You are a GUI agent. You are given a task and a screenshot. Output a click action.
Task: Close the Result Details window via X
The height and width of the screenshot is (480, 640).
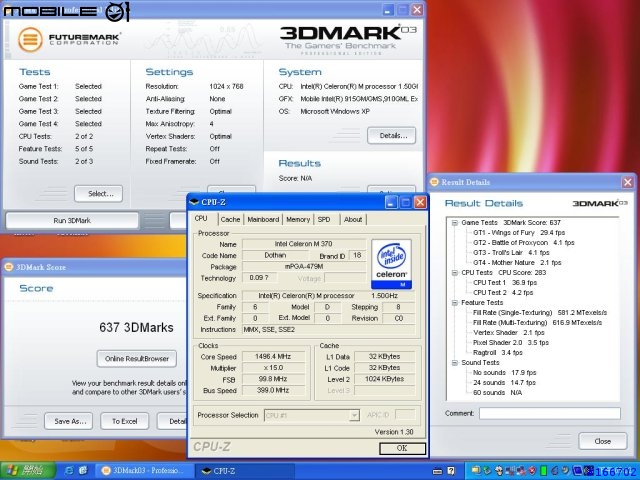[628, 182]
